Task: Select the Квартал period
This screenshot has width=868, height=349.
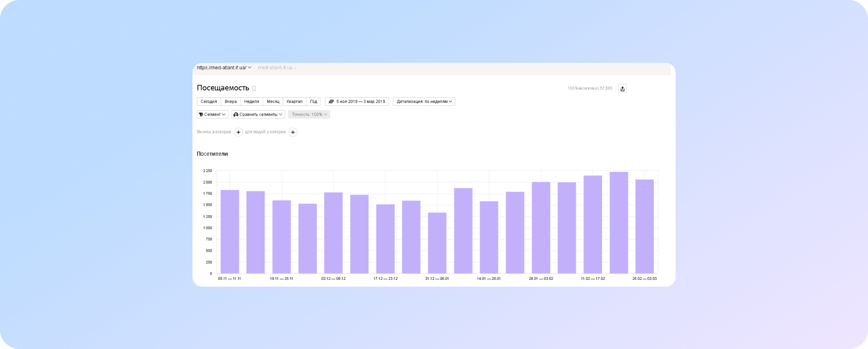Action: (294, 102)
